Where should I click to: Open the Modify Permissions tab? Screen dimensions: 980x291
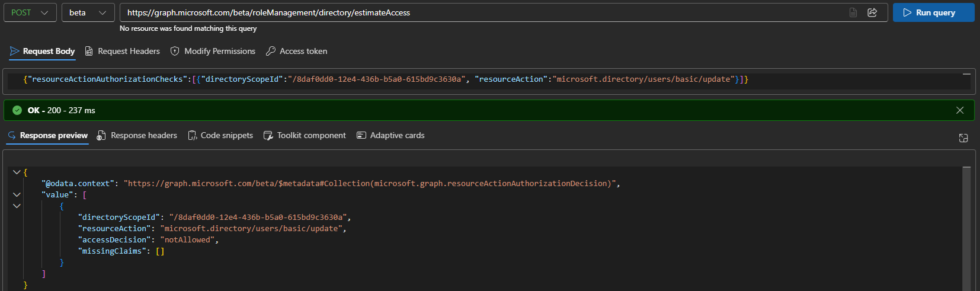pos(213,52)
